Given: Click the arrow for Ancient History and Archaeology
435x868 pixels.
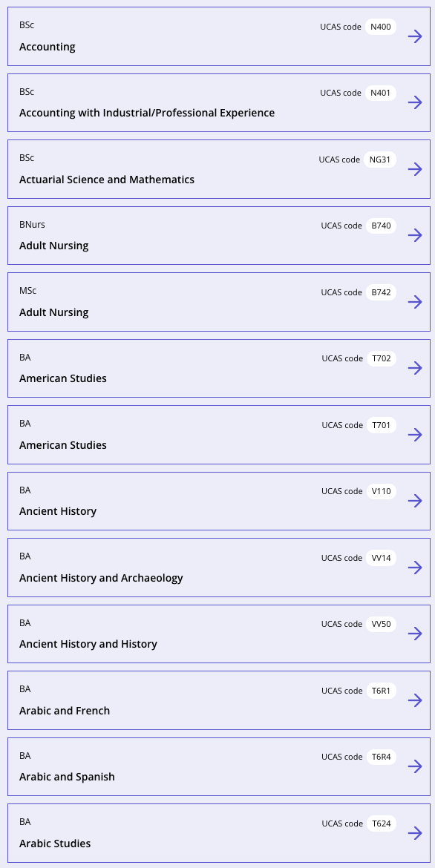Looking at the screenshot, I should click(x=415, y=568).
